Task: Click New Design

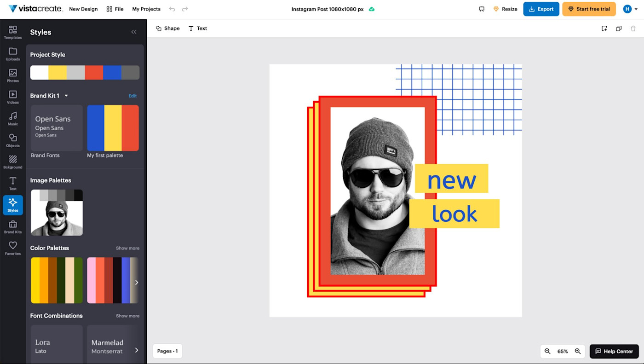Action: (83, 9)
